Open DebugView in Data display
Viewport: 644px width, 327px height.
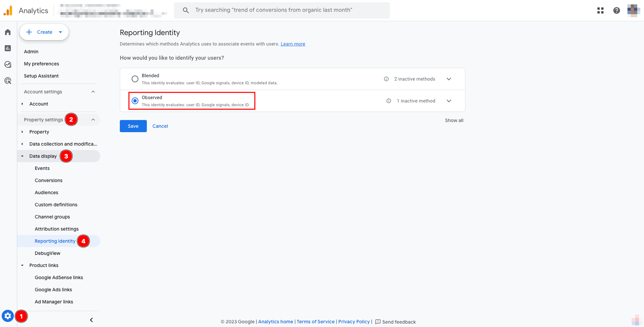pyautogui.click(x=48, y=253)
